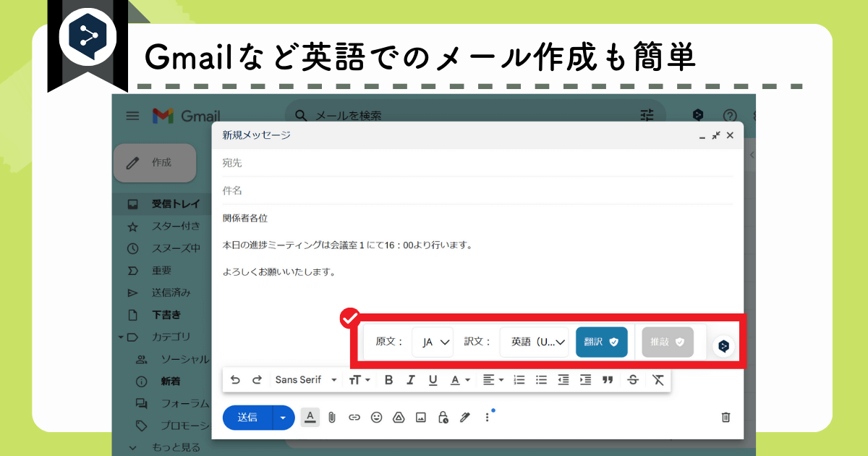This screenshot has height=456, width=868.
Task: Insert a signature with the pen icon
Action: coord(465,418)
